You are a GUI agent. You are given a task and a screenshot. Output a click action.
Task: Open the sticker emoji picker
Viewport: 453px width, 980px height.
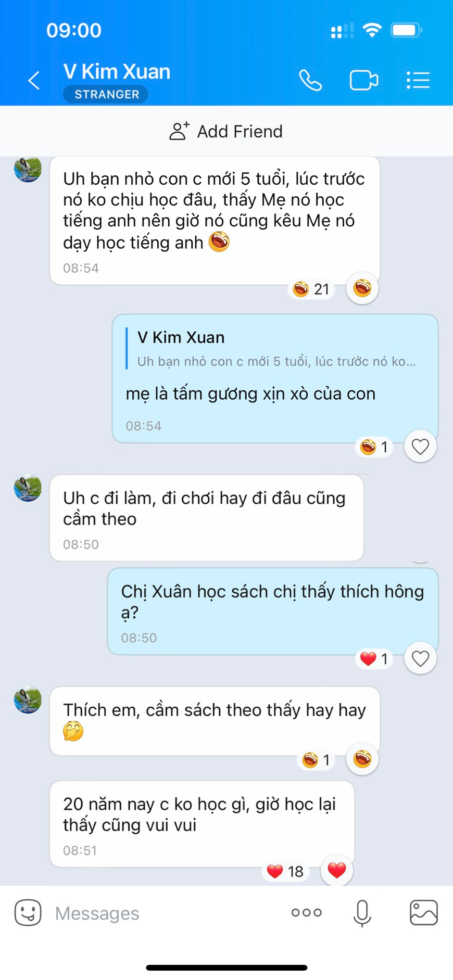pyautogui.click(x=28, y=912)
